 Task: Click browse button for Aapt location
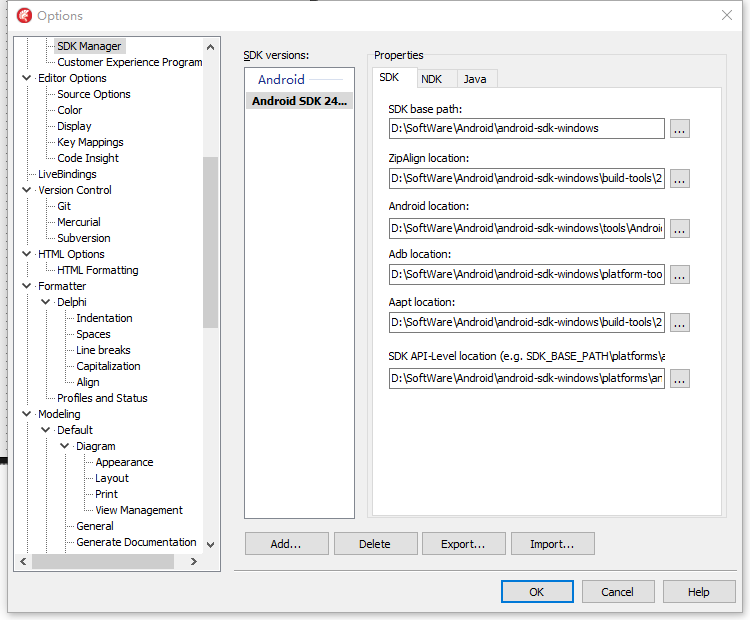tap(679, 322)
